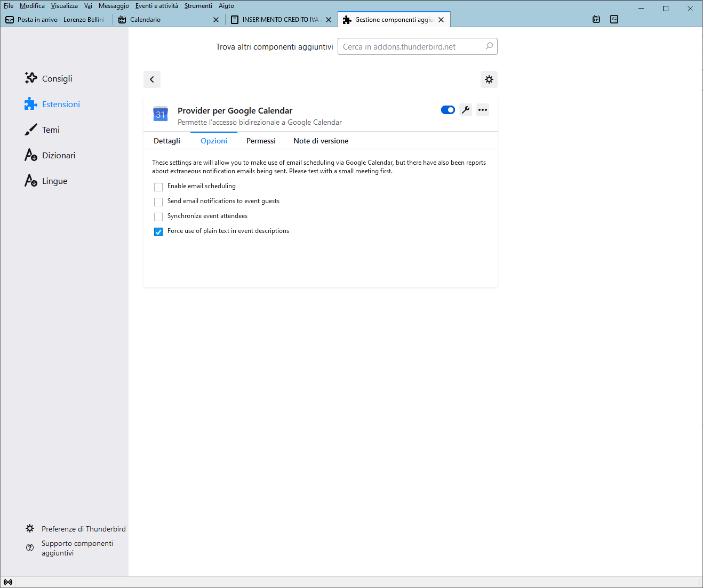Open Temi using the paintbrush icon
This screenshot has width=703, height=588.
pyautogui.click(x=30, y=129)
